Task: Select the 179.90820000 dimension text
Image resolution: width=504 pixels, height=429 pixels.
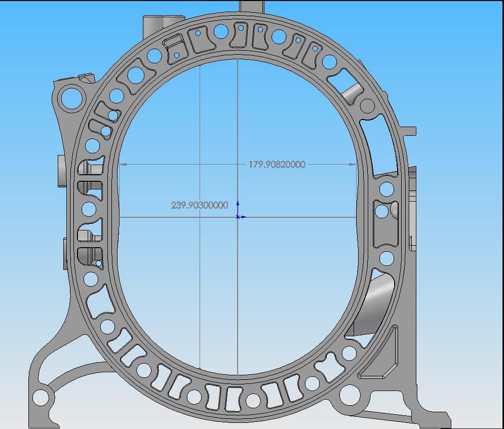Action: point(277,164)
